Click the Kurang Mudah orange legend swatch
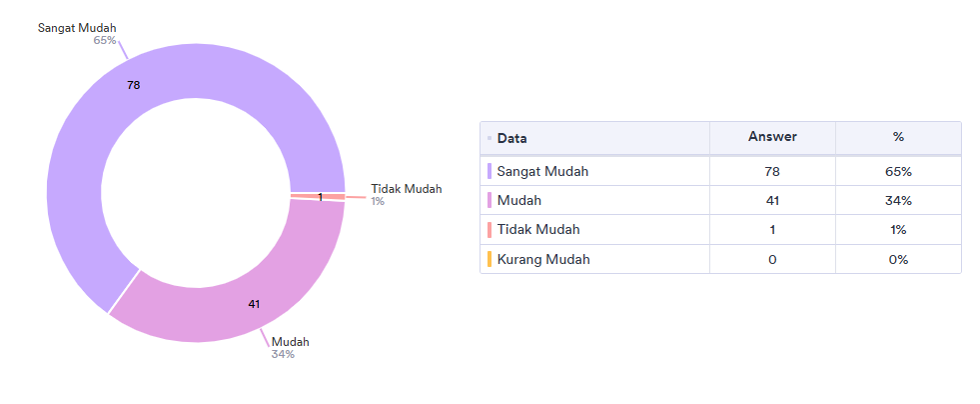The height and width of the screenshot is (404, 980). pyautogui.click(x=490, y=259)
